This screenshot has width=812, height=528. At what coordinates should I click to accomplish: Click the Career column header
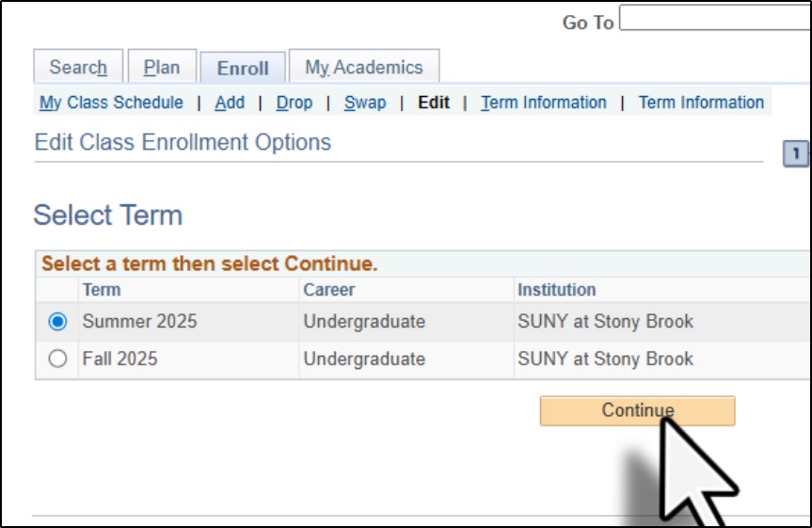(328, 290)
